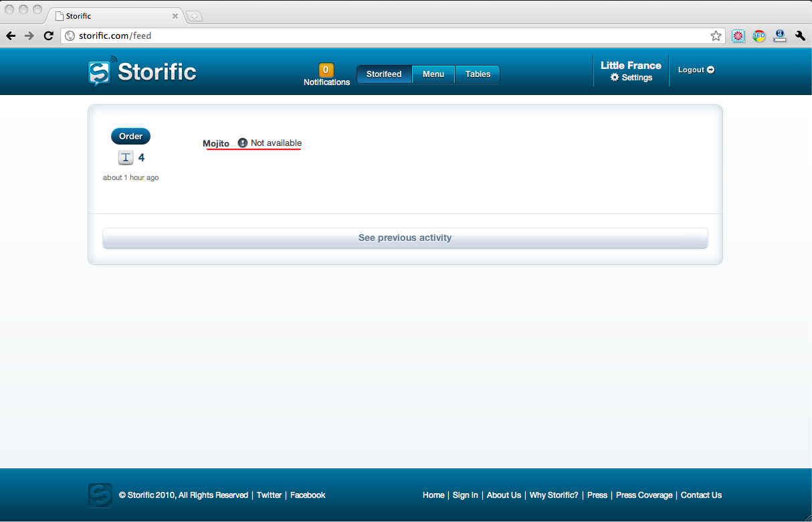Focus the address bar showing storific.com/feed
The height and width of the screenshot is (522, 812).
[x=388, y=36]
